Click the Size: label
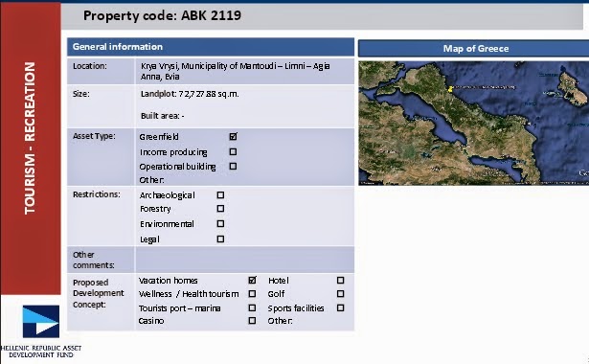The width and height of the screenshot is (589, 364). [x=81, y=94]
